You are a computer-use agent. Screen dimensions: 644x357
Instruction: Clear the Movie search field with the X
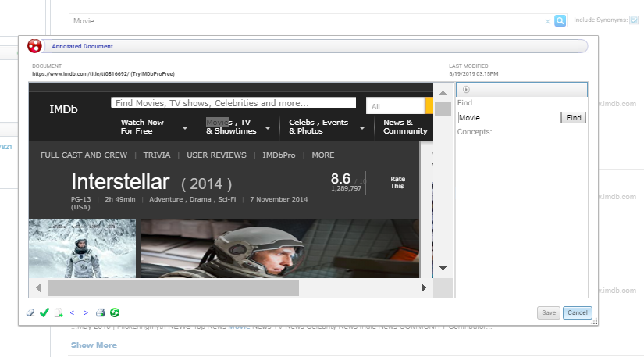click(x=547, y=21)
